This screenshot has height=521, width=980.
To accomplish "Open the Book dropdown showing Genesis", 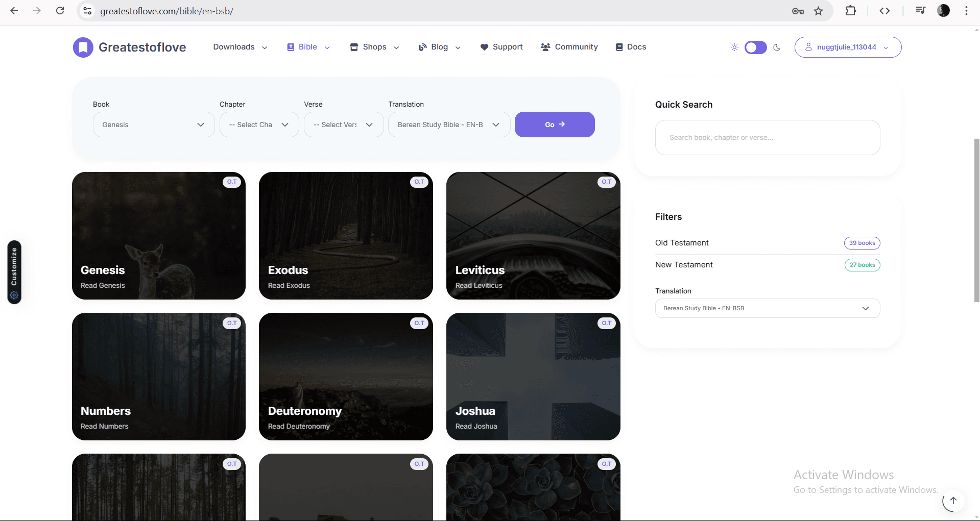I will 153,125.
